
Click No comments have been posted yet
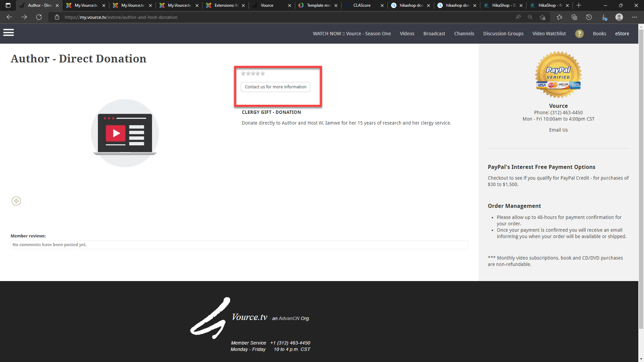click(50, 245)
